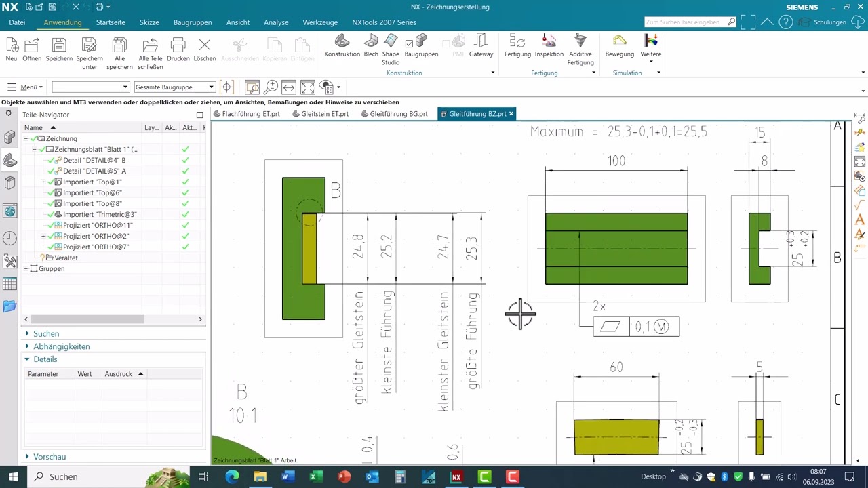
Task: Expand the Abhängigkeiten panel section
Action: click(x=61, y=346)
